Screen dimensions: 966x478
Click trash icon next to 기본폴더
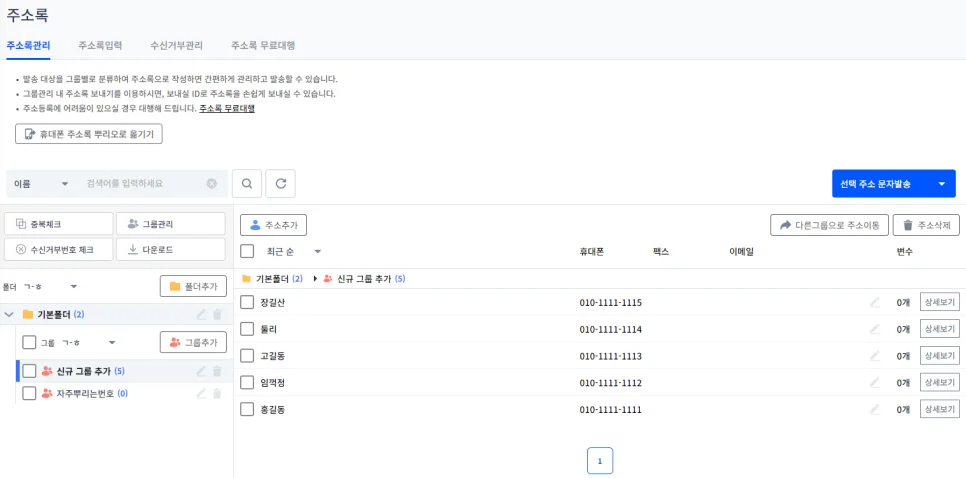pyautogui.click(x=217, y=315)
